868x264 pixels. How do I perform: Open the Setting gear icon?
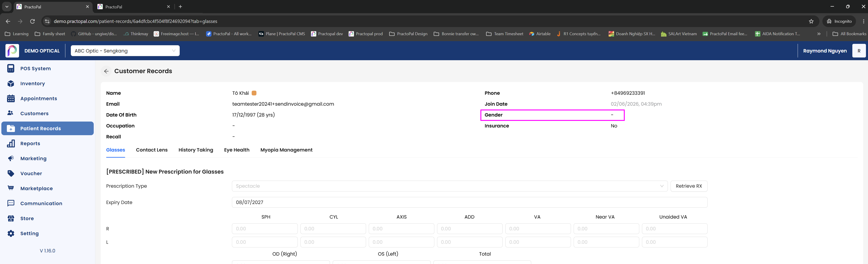point(11,233)
